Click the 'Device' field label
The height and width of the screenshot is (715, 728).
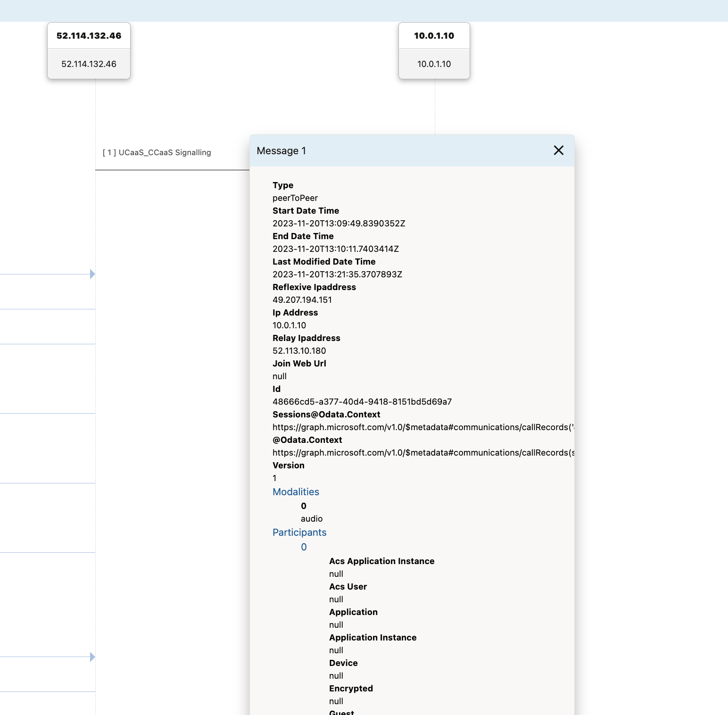tap(343, 663)
